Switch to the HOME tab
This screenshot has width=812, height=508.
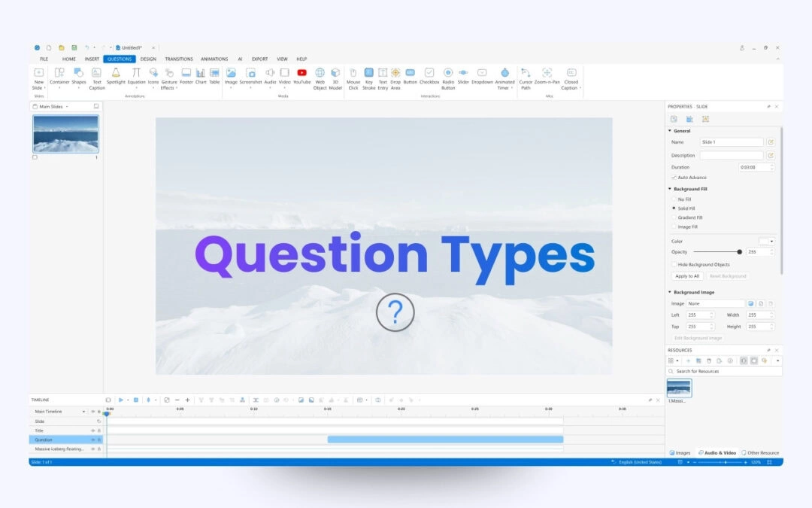[x=69, y=59]
